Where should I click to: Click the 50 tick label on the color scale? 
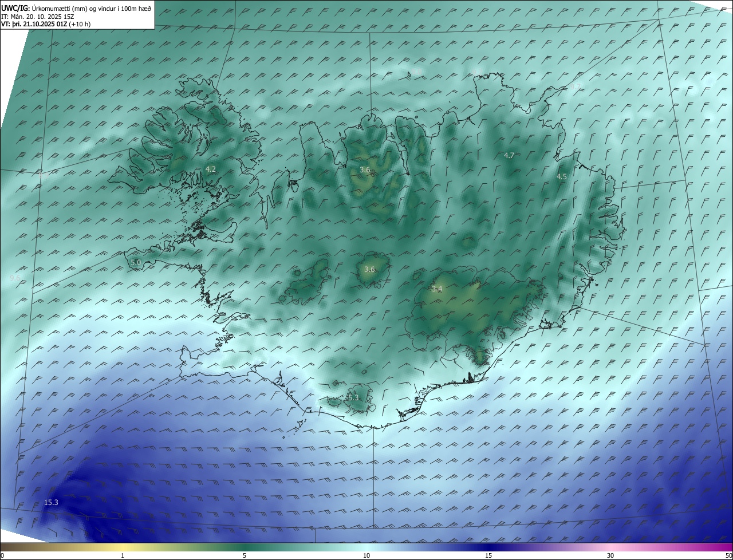(x=728, y=555)
